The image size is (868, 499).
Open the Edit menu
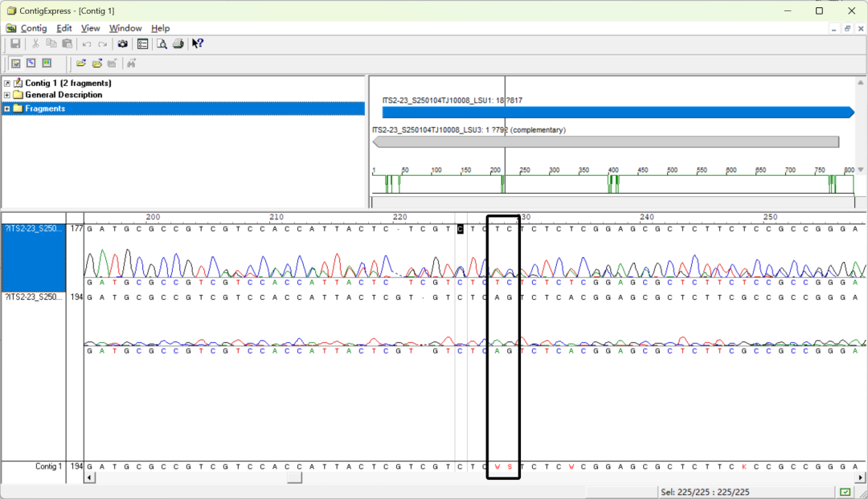(x=64, y=28)
